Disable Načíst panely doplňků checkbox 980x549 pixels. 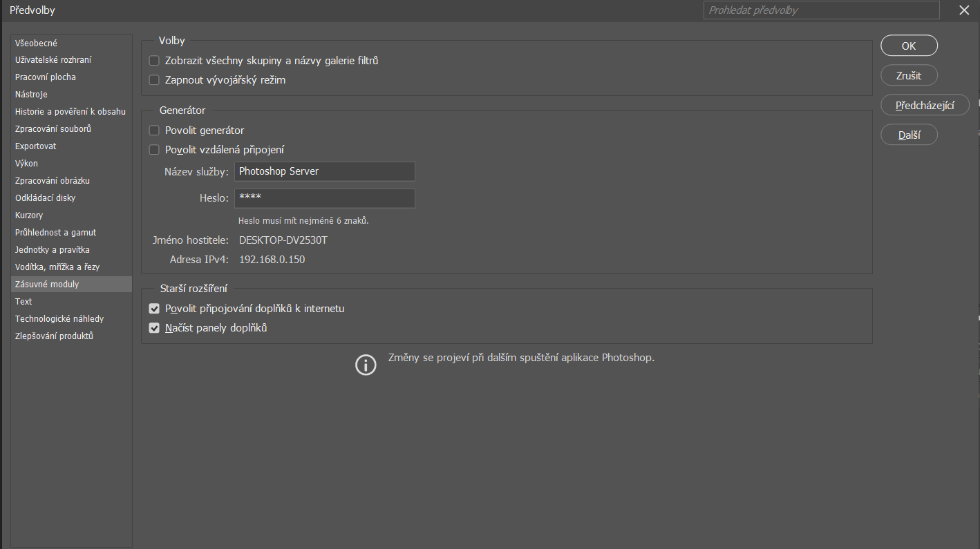click(154, 328)
